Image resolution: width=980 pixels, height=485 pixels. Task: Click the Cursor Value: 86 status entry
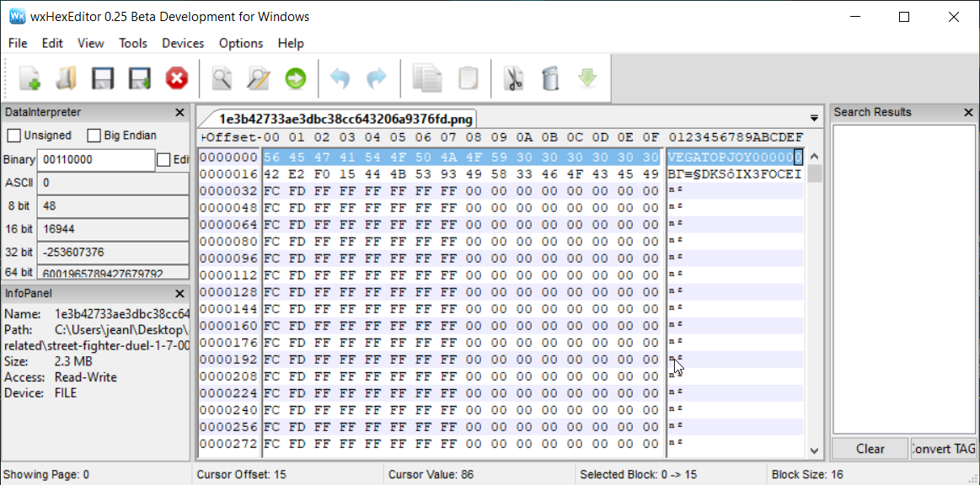[x=431, y=474]
